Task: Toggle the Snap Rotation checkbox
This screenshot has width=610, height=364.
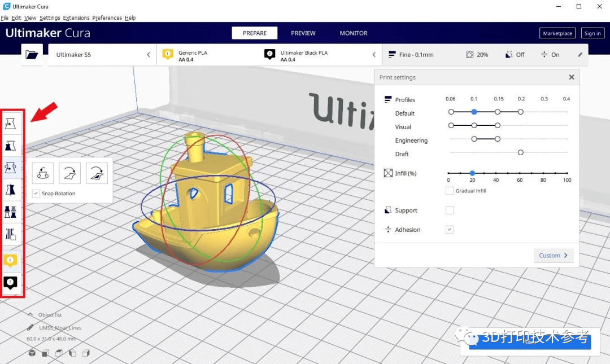Action: coord(36,193)
